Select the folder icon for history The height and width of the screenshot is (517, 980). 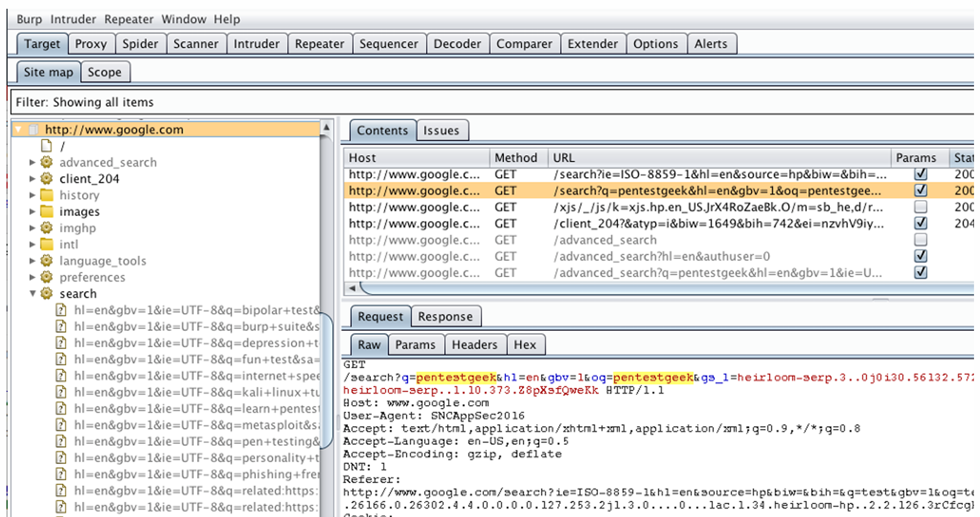point(47,195)
